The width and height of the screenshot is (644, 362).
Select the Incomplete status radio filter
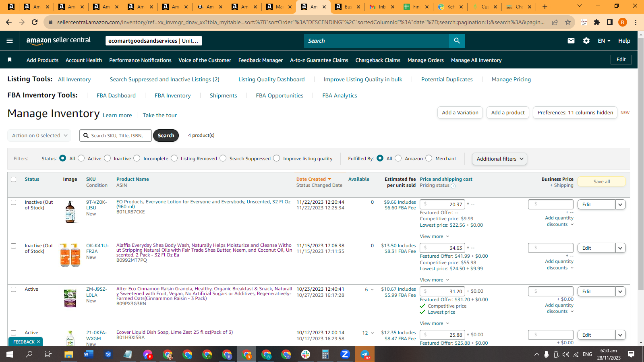tap(137, 158)
